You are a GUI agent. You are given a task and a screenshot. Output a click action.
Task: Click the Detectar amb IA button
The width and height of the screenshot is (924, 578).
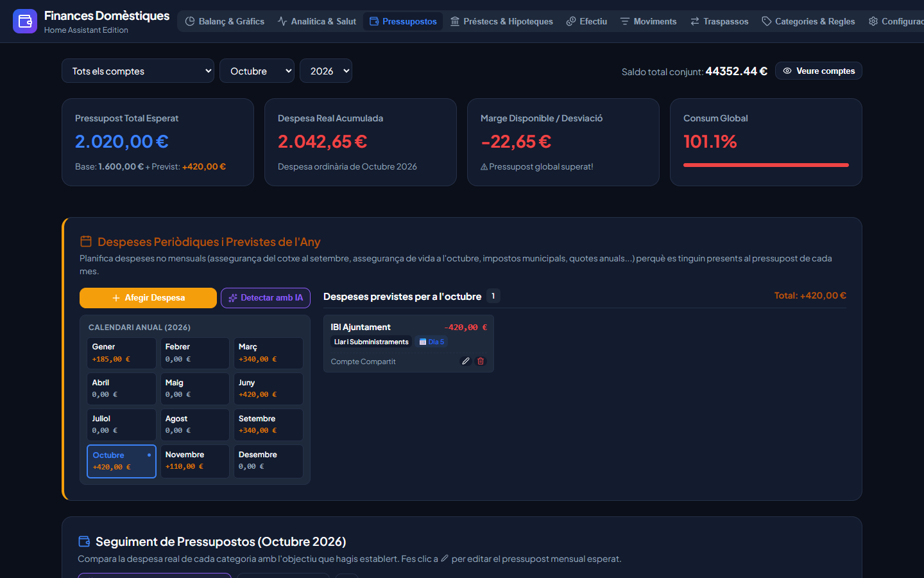[x=266, y=298]
